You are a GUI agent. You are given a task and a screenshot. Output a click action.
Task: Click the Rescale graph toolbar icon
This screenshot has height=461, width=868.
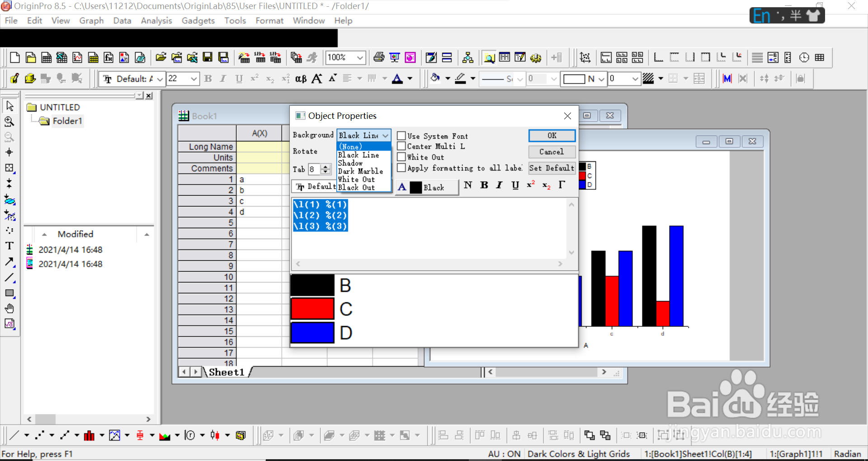pos(585,57)
